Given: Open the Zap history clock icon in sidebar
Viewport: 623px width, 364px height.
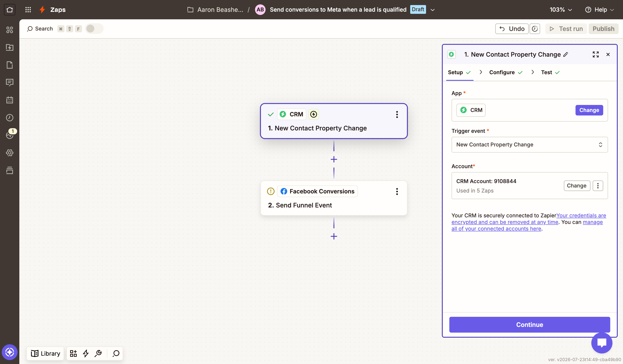Looking at the screenshot, I should coord(10,117).
